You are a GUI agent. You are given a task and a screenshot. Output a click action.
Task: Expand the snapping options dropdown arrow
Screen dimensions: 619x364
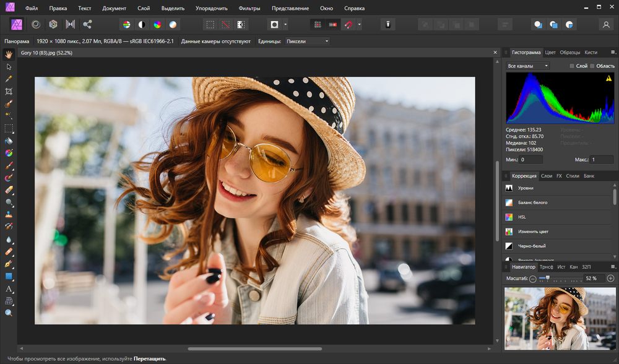[360, 25]
